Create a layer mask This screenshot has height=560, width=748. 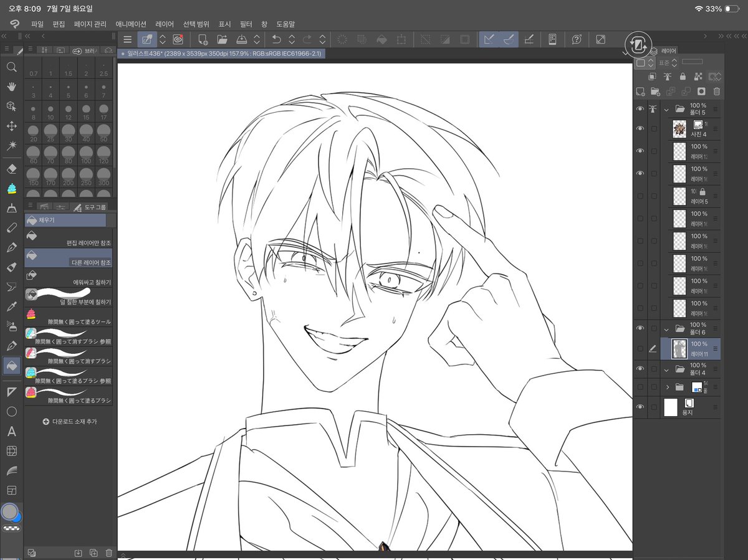pyautogui.click(x=701, y=92)
